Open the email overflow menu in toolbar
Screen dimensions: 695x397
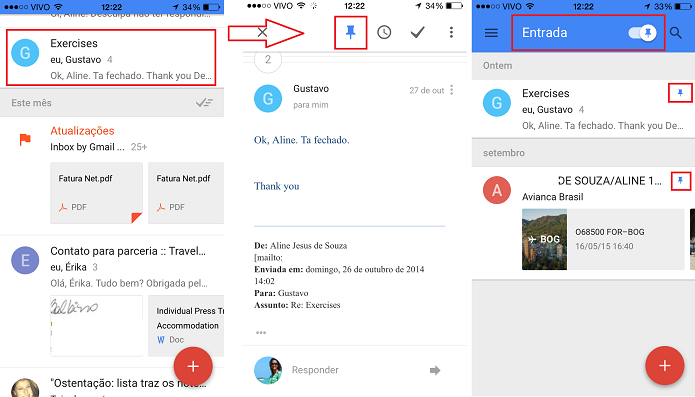pos(451,32)
